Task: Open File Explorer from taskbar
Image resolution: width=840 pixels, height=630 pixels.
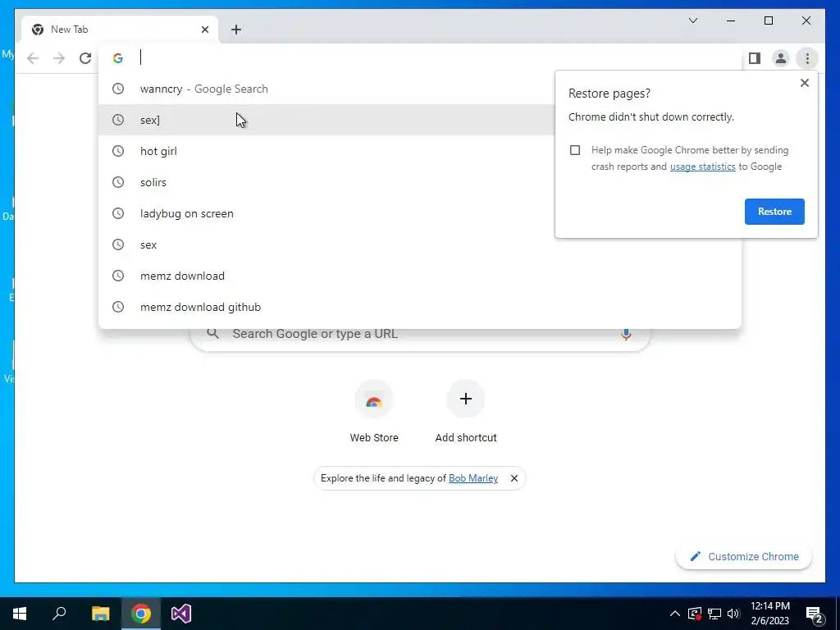Action: [100, 614]
